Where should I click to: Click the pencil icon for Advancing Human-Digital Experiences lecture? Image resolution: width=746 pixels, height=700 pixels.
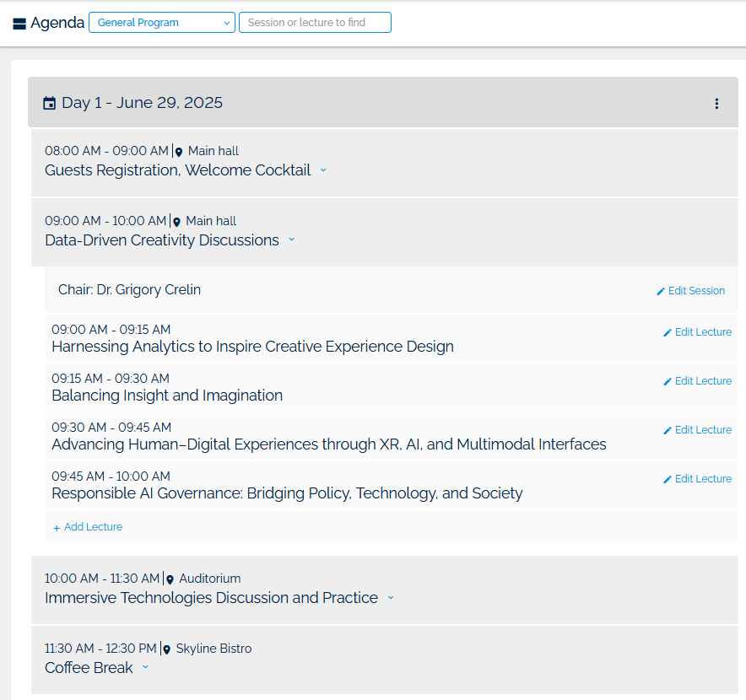(x=668, y=429)
